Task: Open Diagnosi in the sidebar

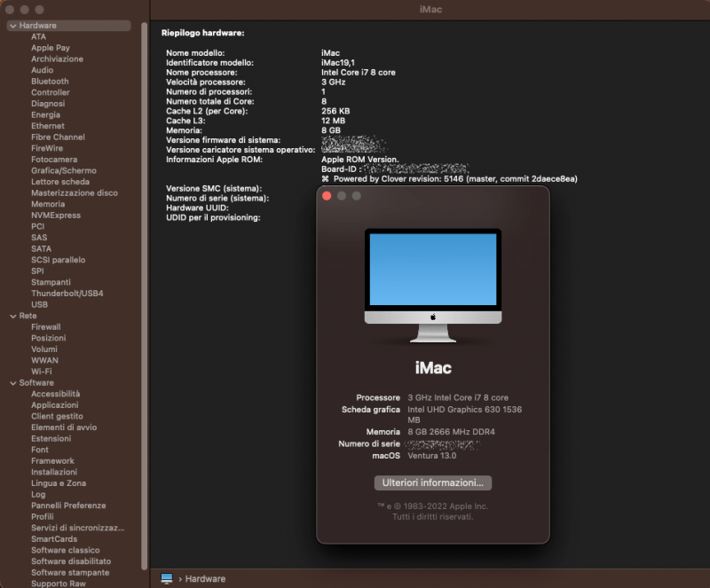Action: [48, 104]
